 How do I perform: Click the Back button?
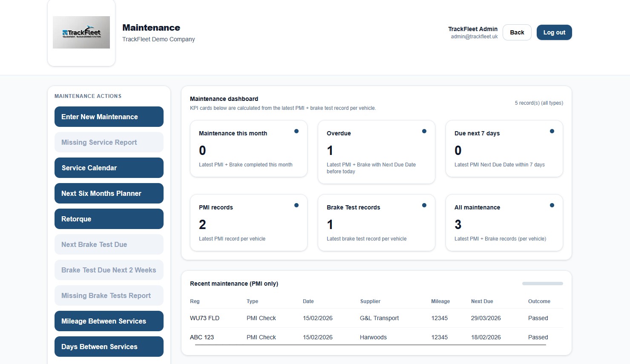click(517, 32)
